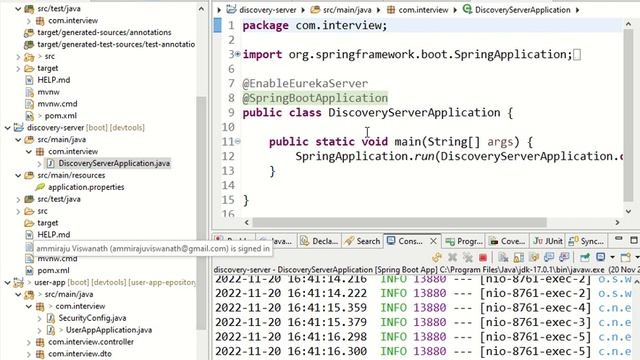Click the discovery-server project icon
640x360 pixels.
(19, 127)
